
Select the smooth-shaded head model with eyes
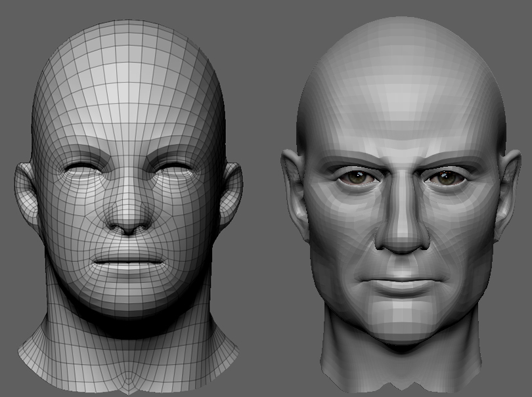(x=401, y=203)
